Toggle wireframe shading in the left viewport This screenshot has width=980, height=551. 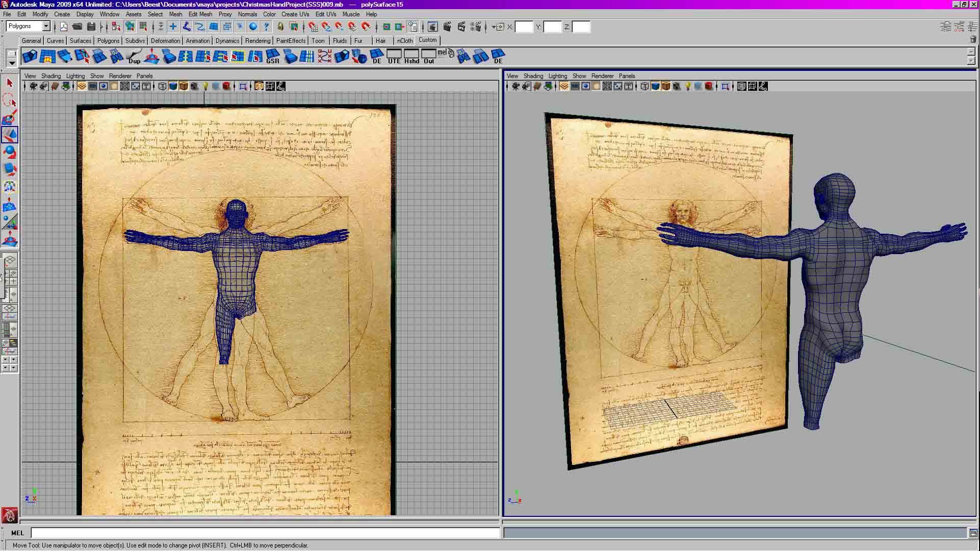tap(162, 86)
